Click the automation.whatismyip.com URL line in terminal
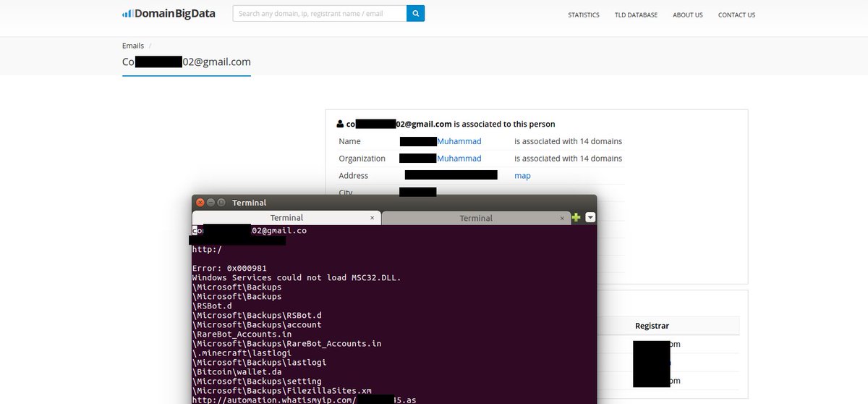This screenshot has height=404, width=868. (x=304, y=400)
